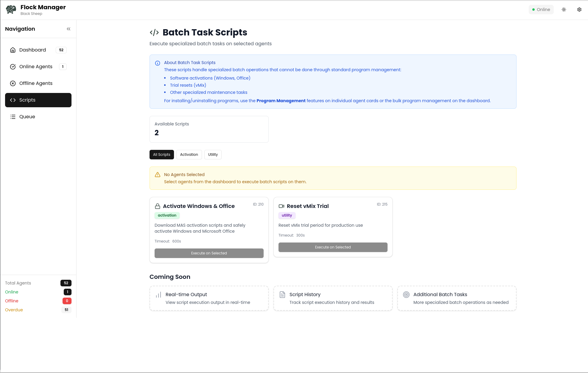Toggle light theme using the sun icon
Viewport: 588px width, 373px height.
(x=564, y=9)
